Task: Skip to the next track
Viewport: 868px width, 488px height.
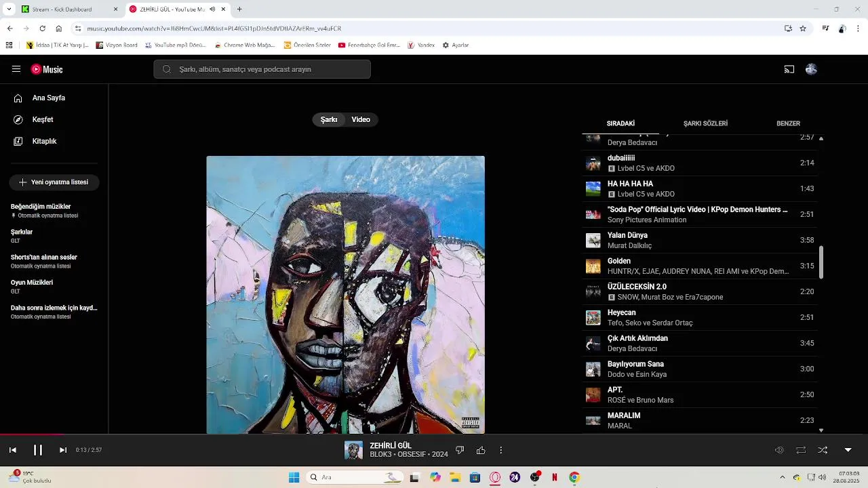Action: 63,450
